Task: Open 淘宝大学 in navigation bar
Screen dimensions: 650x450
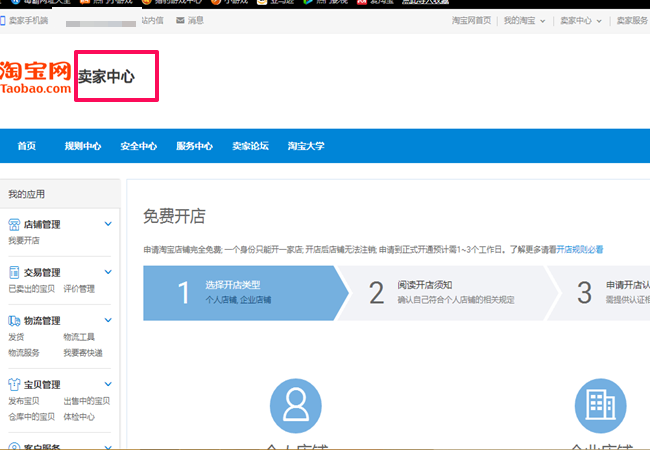Action: pos(306,146)
